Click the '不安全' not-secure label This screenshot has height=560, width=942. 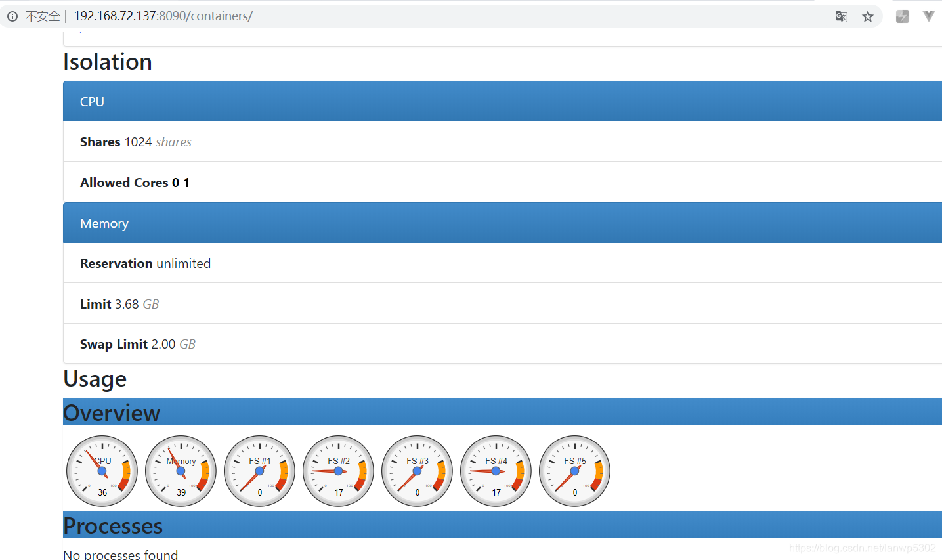tap(43, 16)
